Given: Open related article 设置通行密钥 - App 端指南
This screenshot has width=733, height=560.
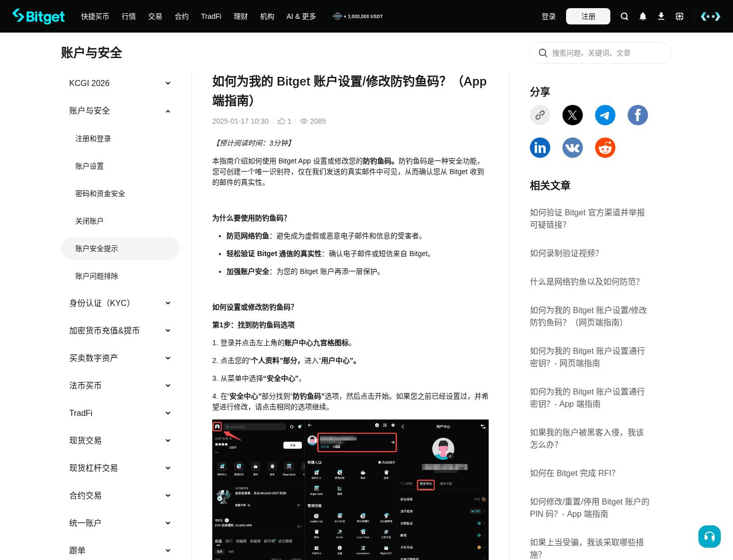Looking at the screenshot, I should (x=587, y=398).
